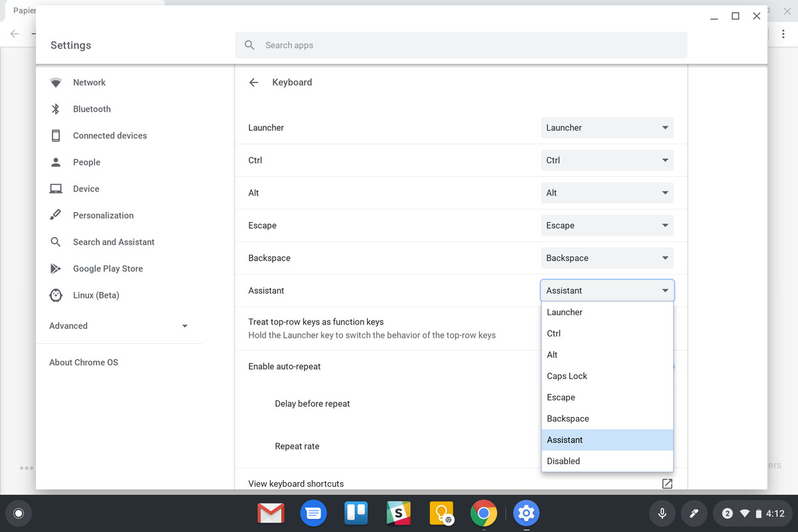
Task: Click About Chrome OS
Action: [x=82, y=362]
